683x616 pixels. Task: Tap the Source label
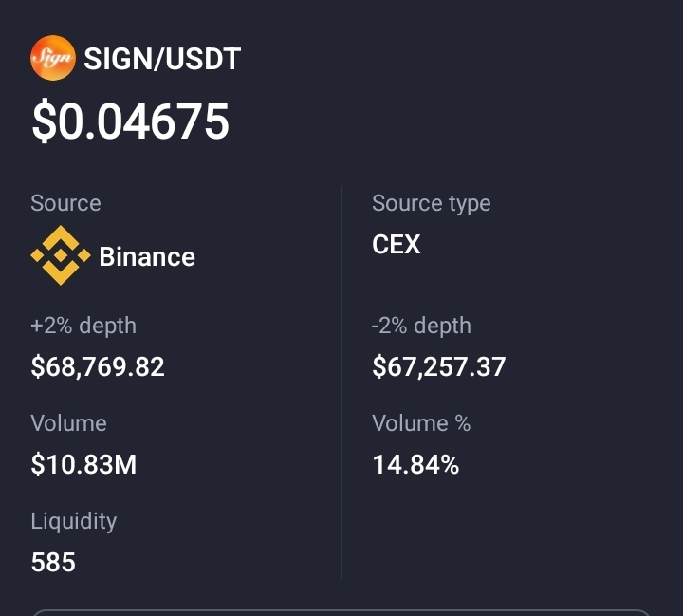click(65, 203)
